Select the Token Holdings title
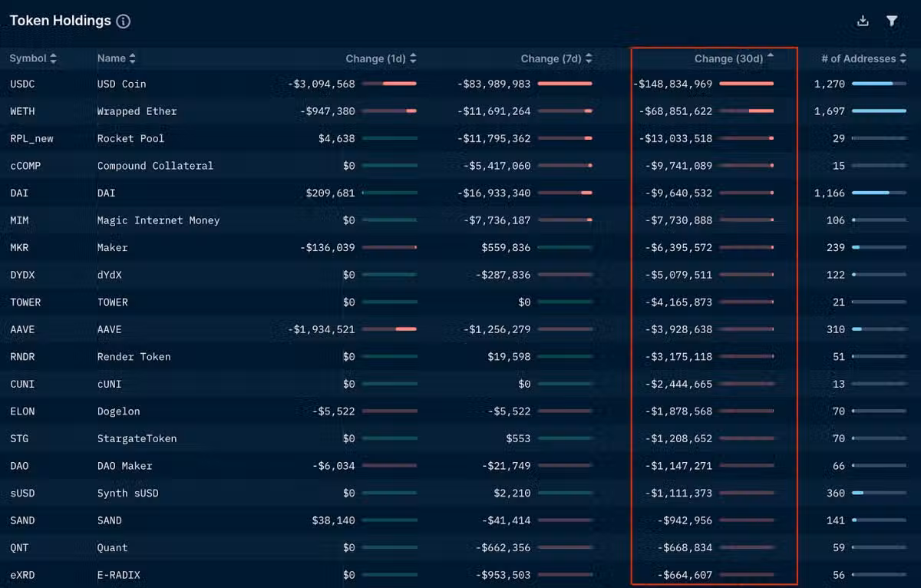This screenshot has width=921, height=588. pyautogui.click(x=60, y=21)
